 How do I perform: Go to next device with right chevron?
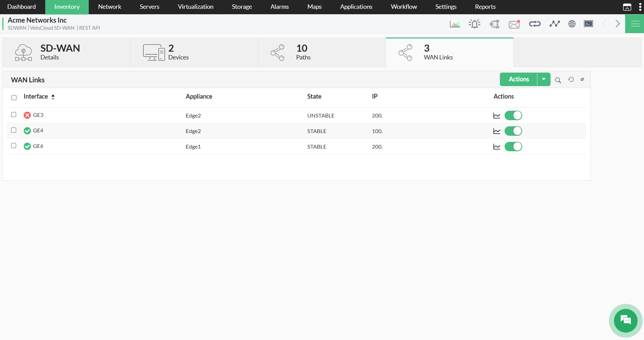[x=618, y=24]
